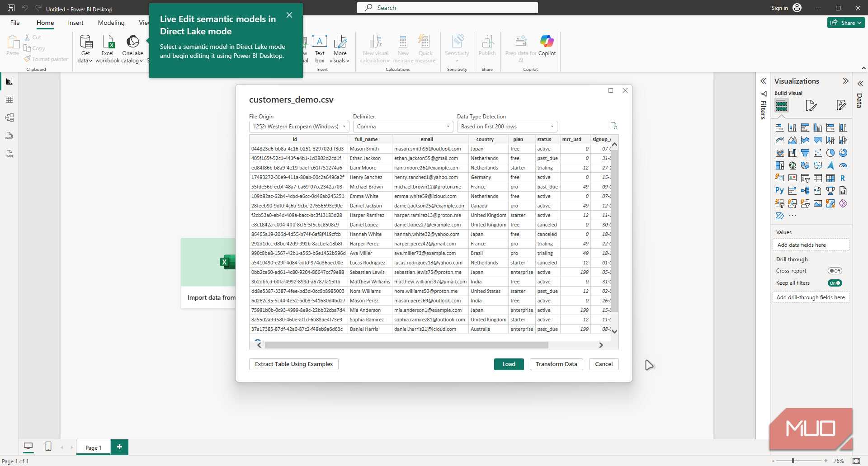Select the table visual icon
This screenshot has height=466, width=868.
coord(817,179)
